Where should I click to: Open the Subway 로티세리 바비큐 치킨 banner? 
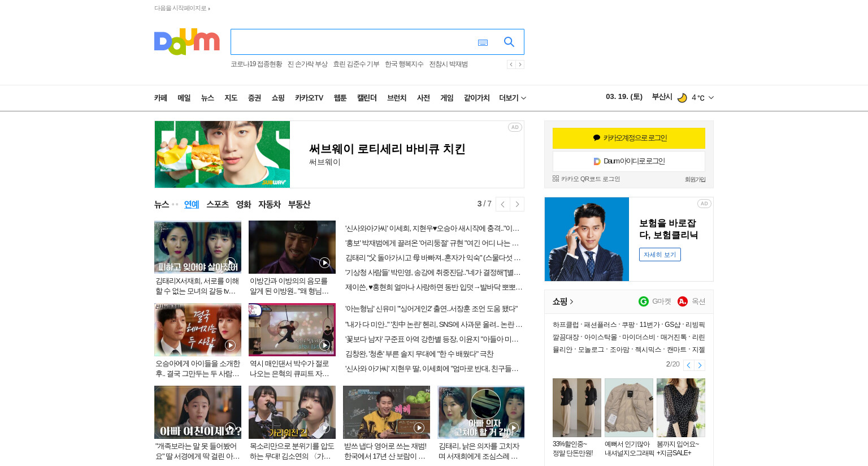339,154
